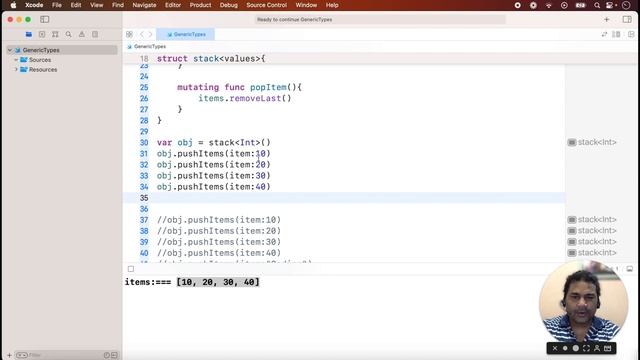Viewport: 640px width, 360px height.
Task: Open the Window menu
Action: [x=306, y=5]
